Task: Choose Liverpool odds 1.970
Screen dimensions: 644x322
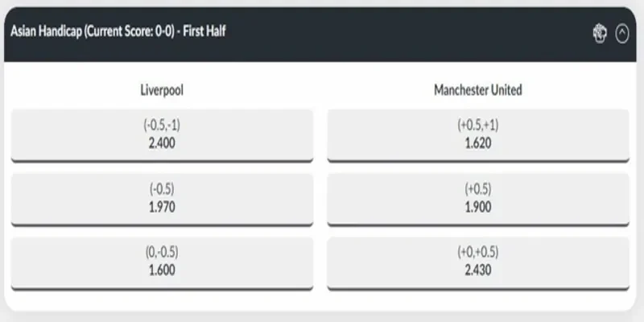Action: (162, 207)
